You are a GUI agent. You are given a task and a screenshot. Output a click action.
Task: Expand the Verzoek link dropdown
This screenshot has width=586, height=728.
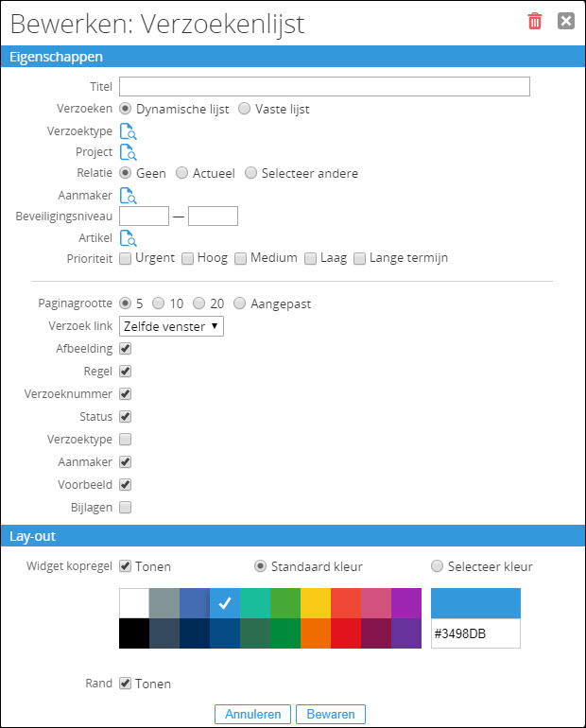172,326
